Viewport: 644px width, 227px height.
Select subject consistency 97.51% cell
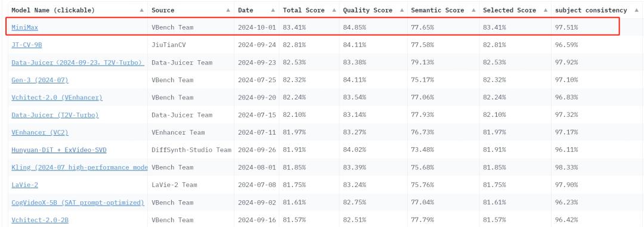coord(566,27)
